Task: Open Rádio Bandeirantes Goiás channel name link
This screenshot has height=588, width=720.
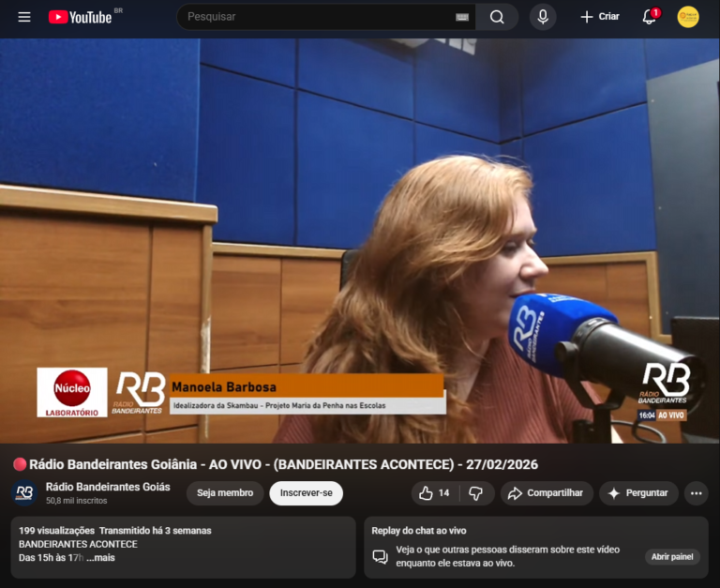Action: point(108,487)
